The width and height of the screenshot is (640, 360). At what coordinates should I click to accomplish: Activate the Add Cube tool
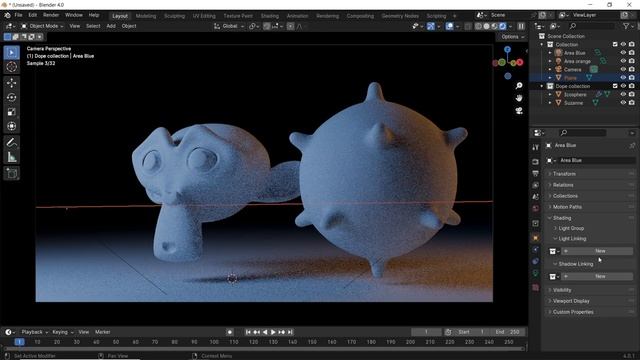tap(11, 173)
